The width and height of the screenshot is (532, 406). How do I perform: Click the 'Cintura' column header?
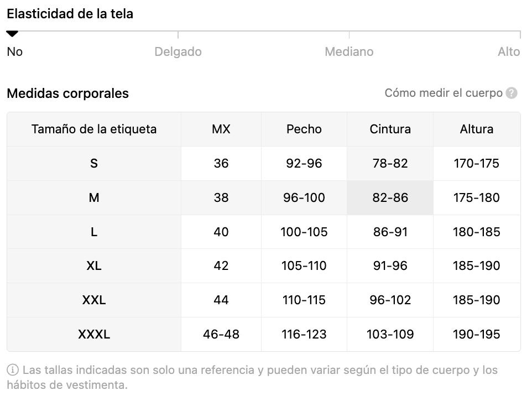[390, 129]
